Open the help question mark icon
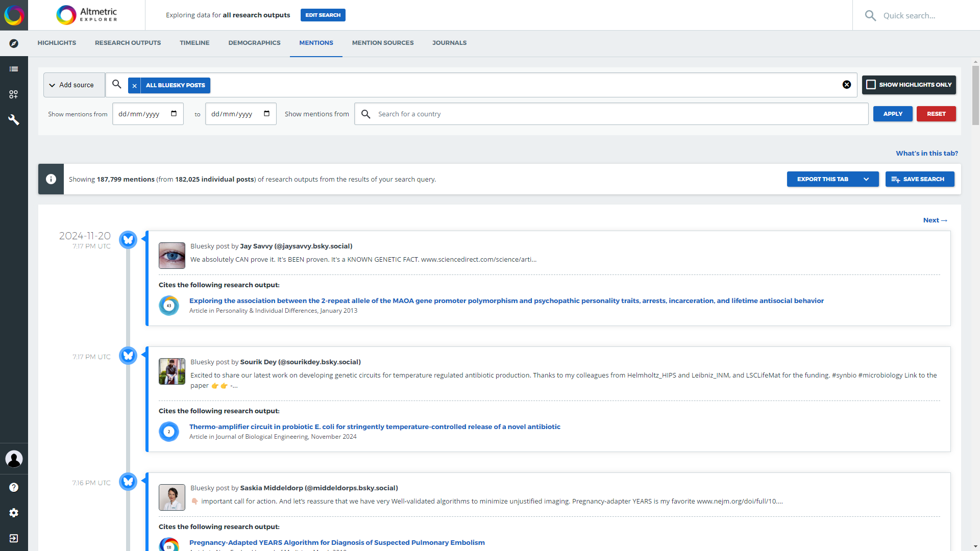Screen dimensions: 980x551 tap(14, 487)
